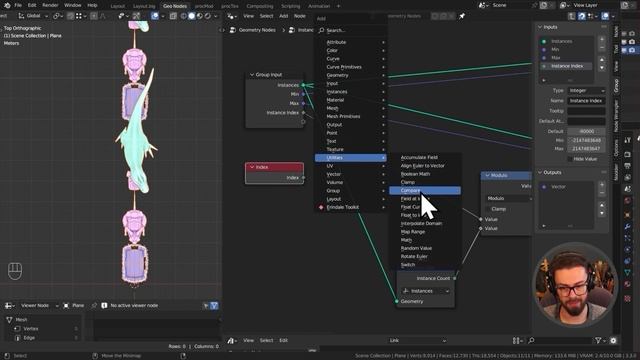Viewport: 640px width, 360px height.
Task: Select the solid viewport shading sphere icon
Action: tap(191, 16)
